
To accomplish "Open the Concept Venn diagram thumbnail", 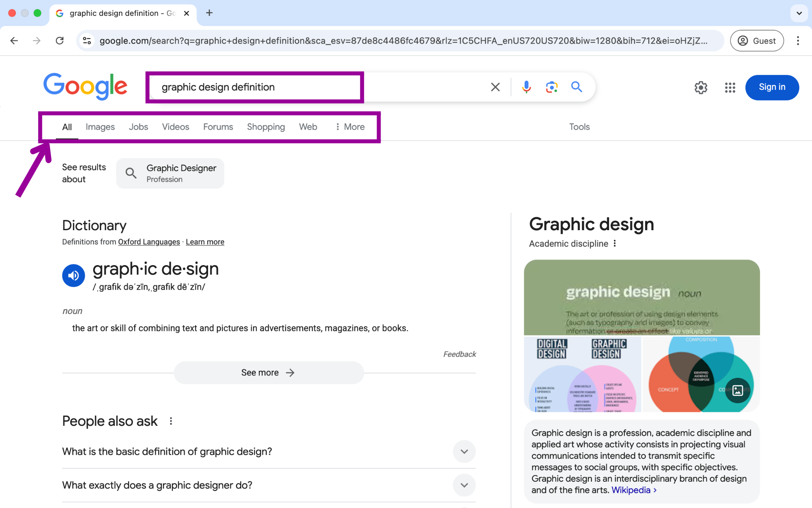I will click(701, 374).
